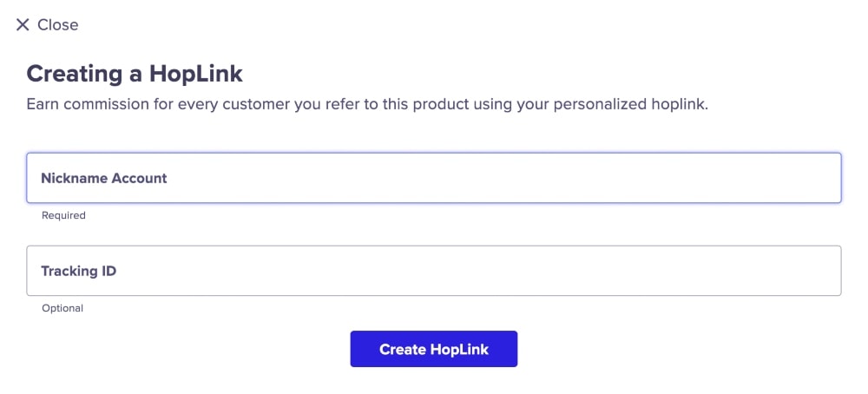Click the Close text label

58,25
